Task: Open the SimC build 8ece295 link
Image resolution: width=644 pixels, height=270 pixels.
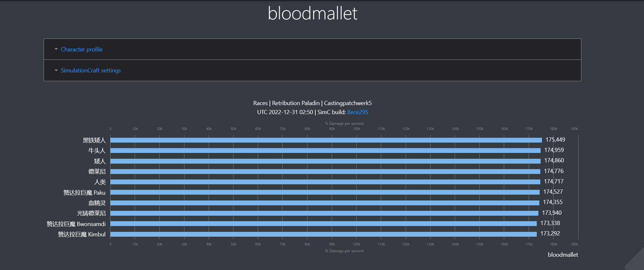Action: (x=358, y=112)
